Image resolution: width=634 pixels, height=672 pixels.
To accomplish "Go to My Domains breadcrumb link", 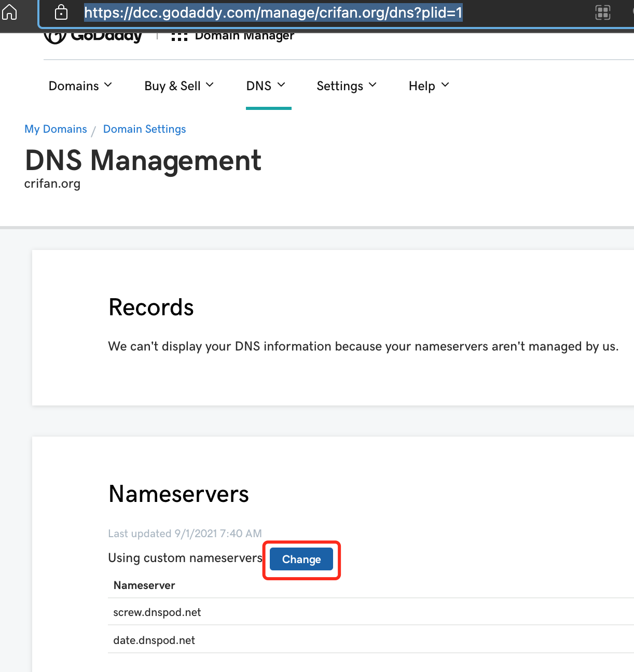I will pos(56,129).
